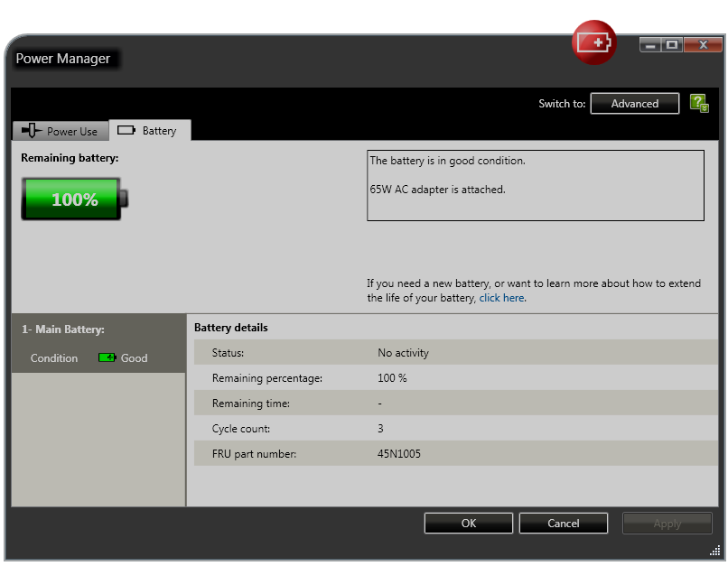Viewport: 728px width, 566px height.
Task: Click 'The battery is in good condition.' message
Action: point(448,161)
